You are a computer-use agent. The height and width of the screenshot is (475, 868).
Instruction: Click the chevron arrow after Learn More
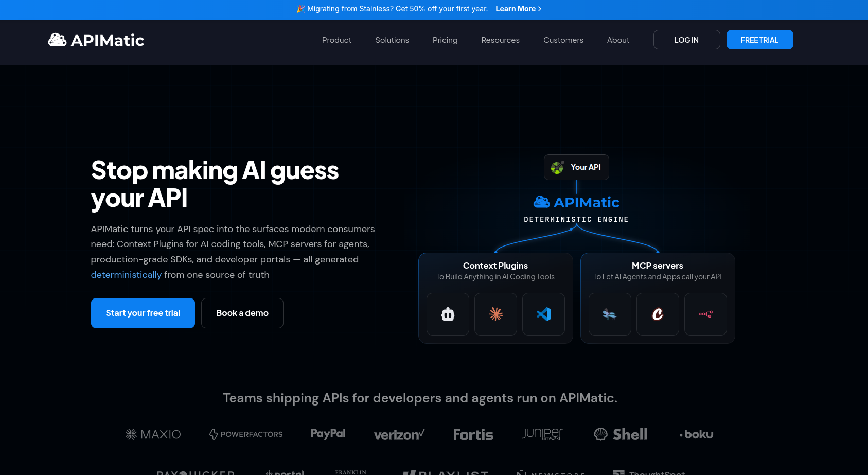(x=540, y=9)
